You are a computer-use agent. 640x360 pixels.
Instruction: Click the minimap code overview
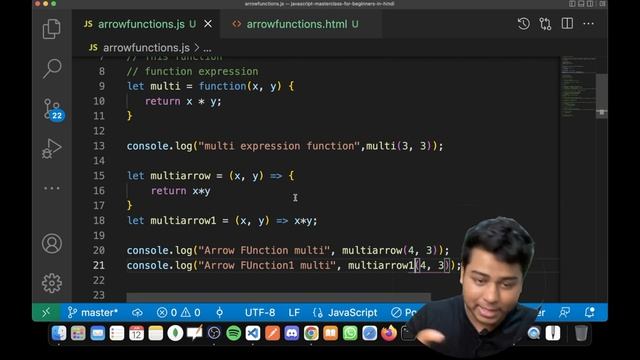pyautogui.click(x=578, y=87)
